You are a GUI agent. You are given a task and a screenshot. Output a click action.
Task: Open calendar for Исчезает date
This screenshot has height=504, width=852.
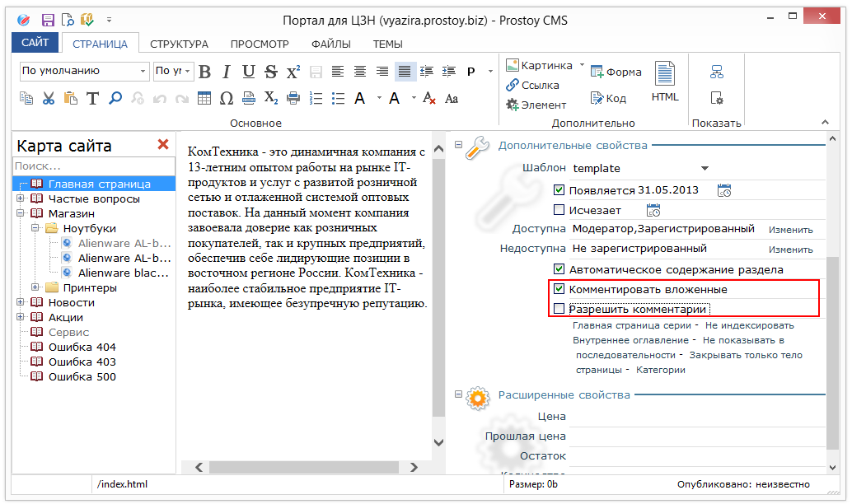coord(653,210)
